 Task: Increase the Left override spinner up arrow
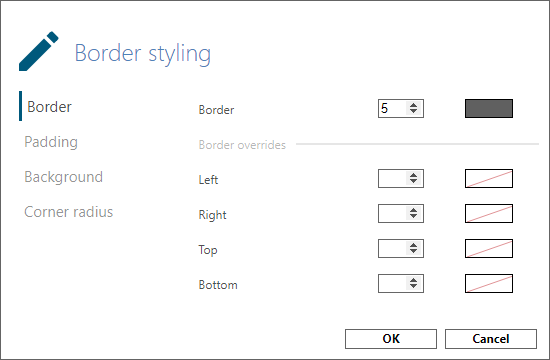414,175
